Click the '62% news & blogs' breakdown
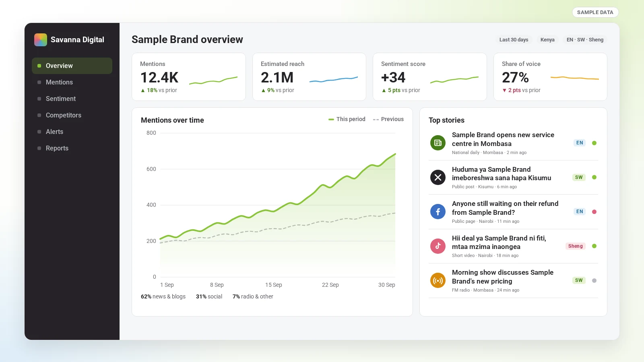 163,296
